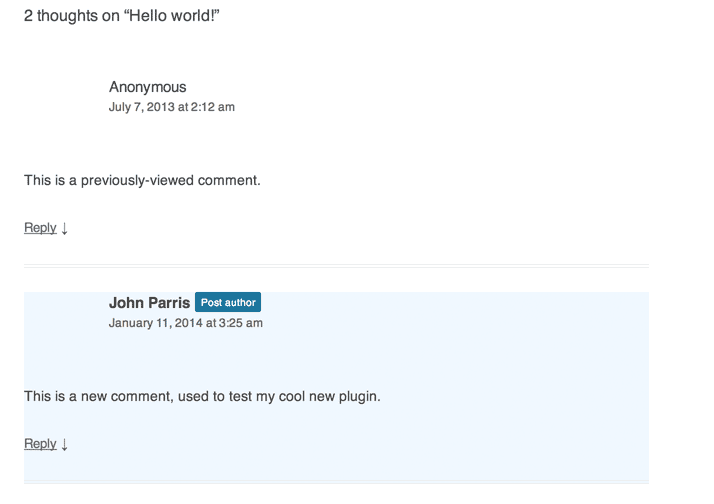The image size is (714, 504).
Task: Click the down arrow beside Anonymous's Reply
Action: 65,228
